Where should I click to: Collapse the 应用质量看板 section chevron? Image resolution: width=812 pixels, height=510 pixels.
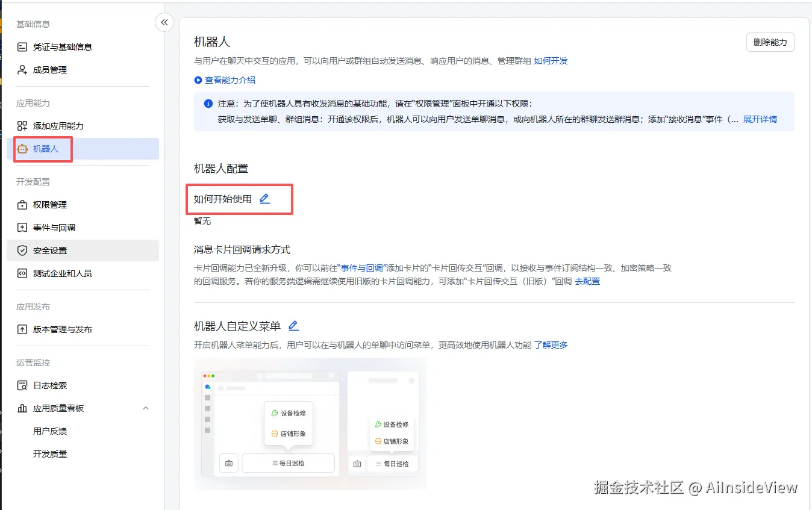click(145, 408)
